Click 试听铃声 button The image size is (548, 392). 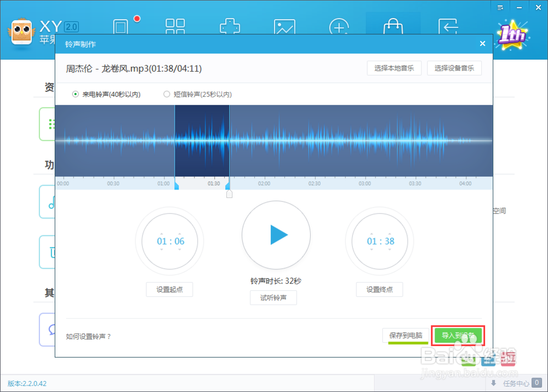[273, 298]
